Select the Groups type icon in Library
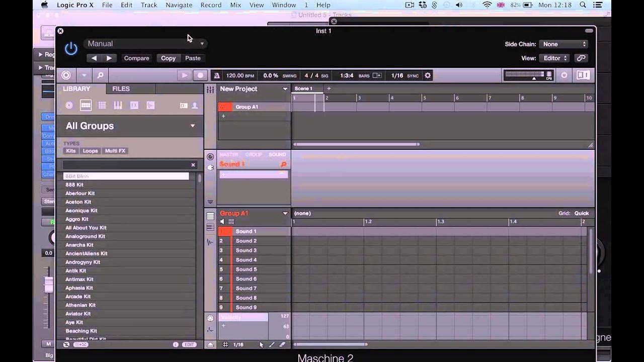 [x=86, y=105]
